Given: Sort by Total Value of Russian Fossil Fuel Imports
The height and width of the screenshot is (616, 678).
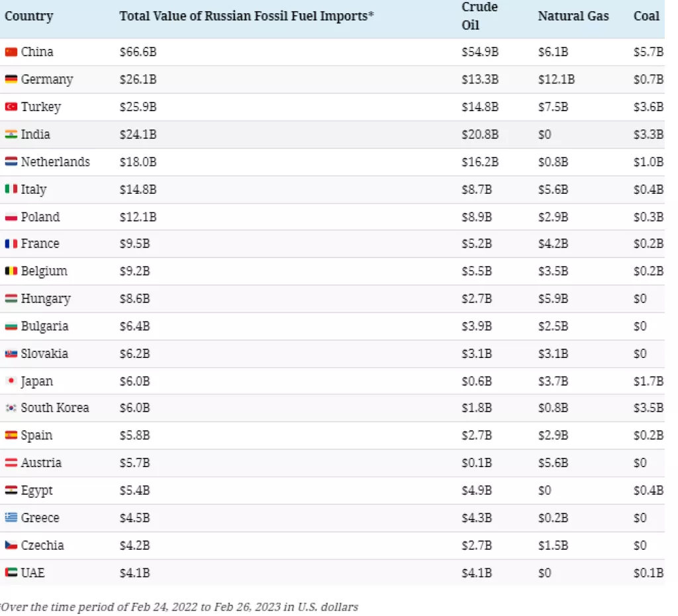Looking at the screenshot, I should click(246, 16).
